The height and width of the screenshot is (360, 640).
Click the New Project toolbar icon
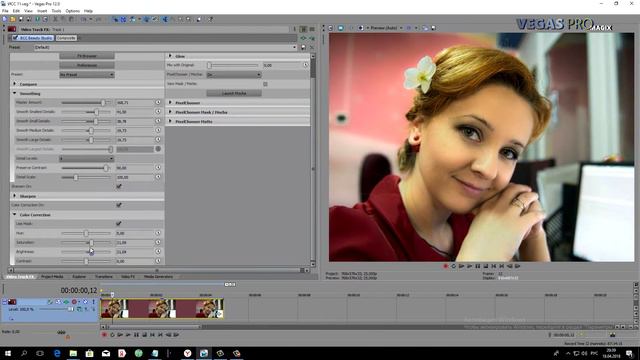(5, 19)
